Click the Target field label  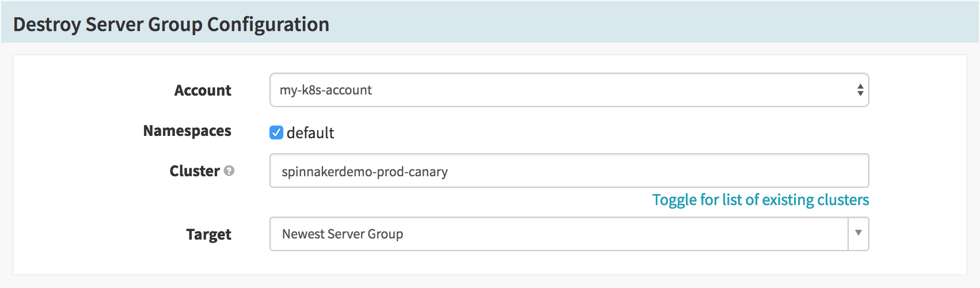208,234
